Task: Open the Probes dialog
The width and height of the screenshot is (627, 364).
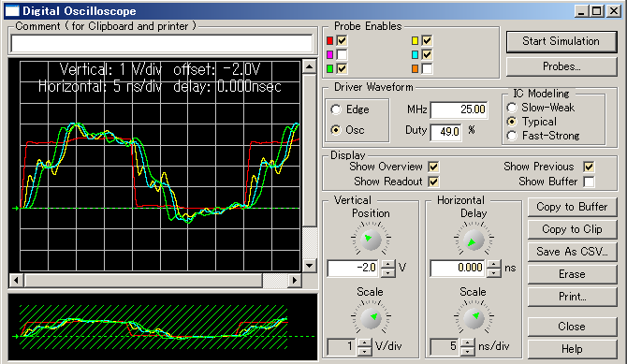Action: [561, 66]
